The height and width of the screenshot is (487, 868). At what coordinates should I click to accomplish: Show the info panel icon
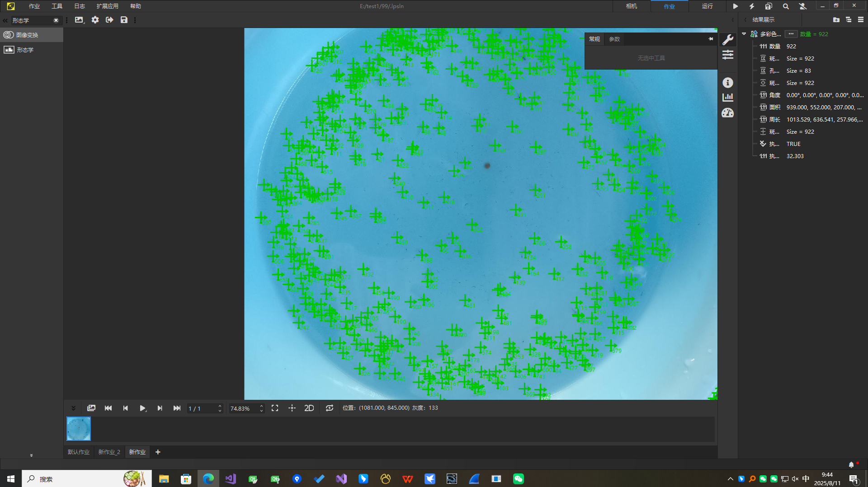[x=727, y=83]
